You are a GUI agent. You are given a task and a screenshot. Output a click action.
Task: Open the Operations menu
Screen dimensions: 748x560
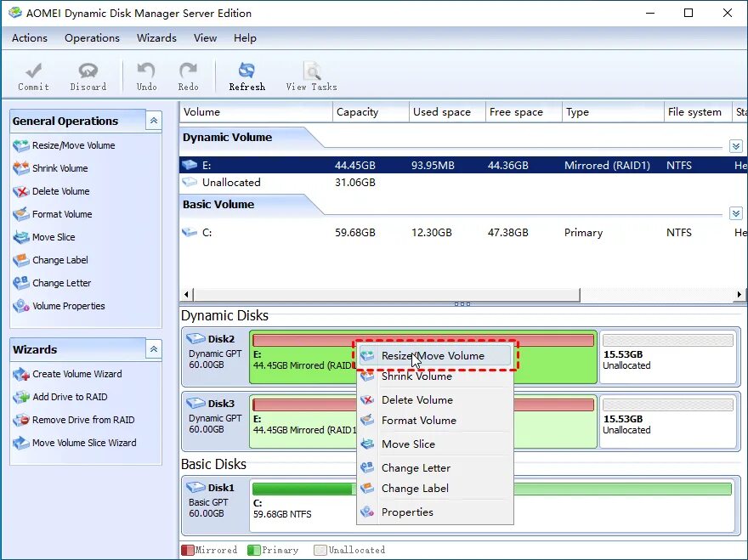(x=92, y=38)
